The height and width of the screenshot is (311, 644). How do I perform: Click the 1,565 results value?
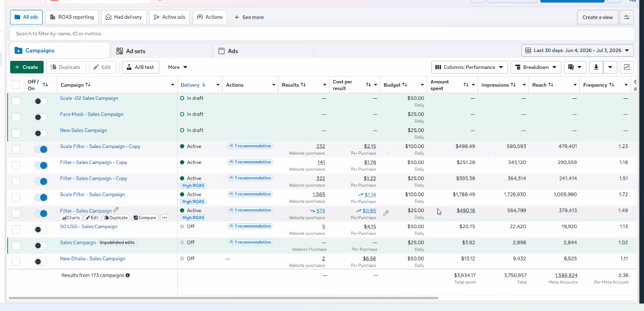click(319, 194)
